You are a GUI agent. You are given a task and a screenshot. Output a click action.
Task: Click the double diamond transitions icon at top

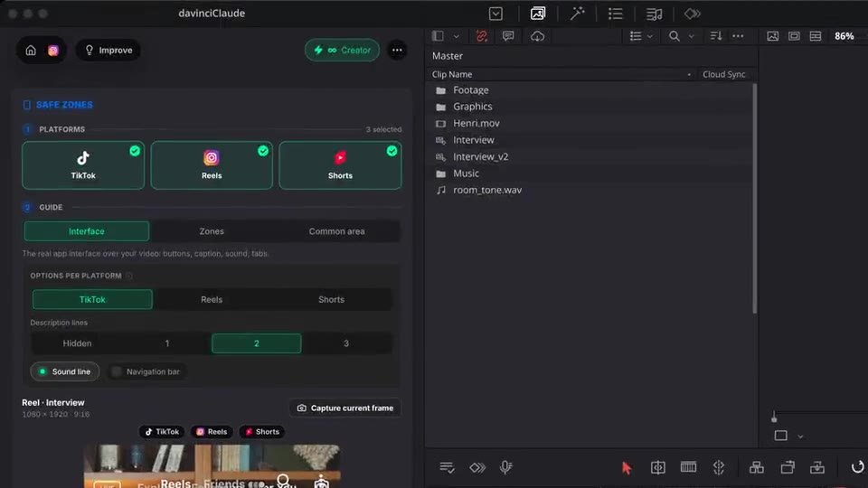(x=692, y=14)
